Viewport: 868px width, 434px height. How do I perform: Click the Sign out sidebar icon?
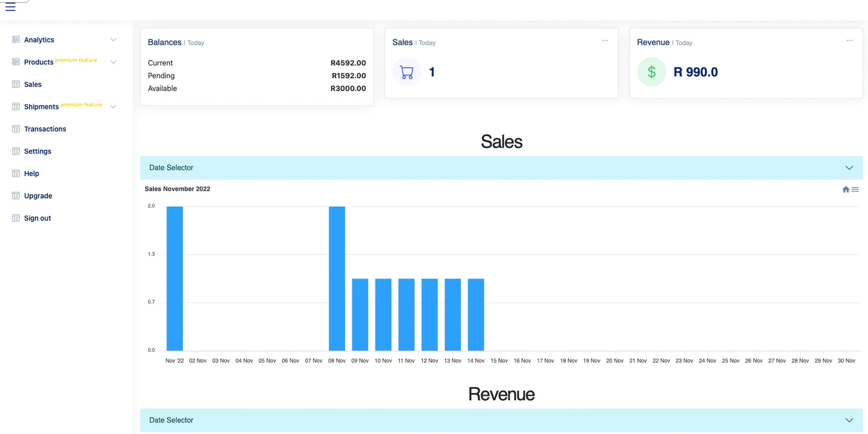pyautogui.click(x=16, y=218)
